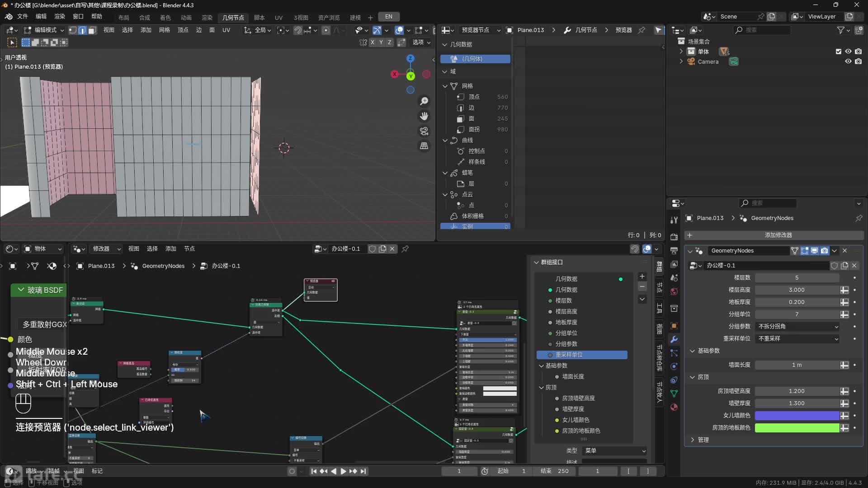Open the Modifiers wrench properties tab
The image size is (868, 488).
point(674,339)
